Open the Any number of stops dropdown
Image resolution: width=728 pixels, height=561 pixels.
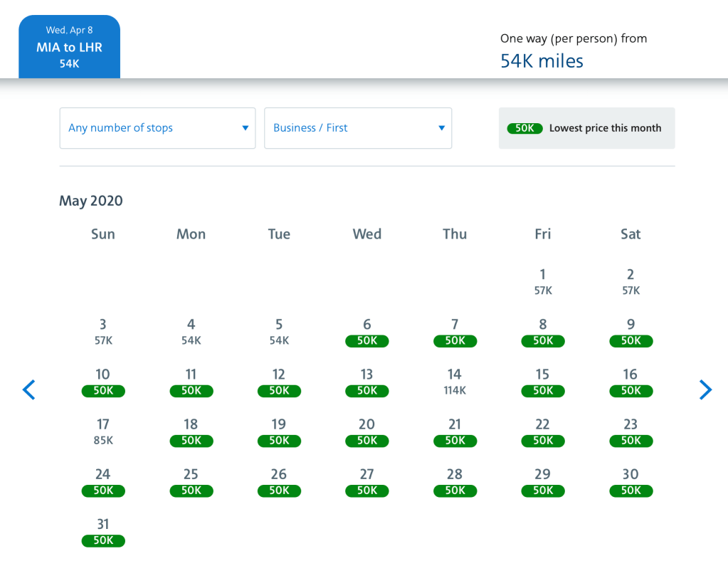157,128
